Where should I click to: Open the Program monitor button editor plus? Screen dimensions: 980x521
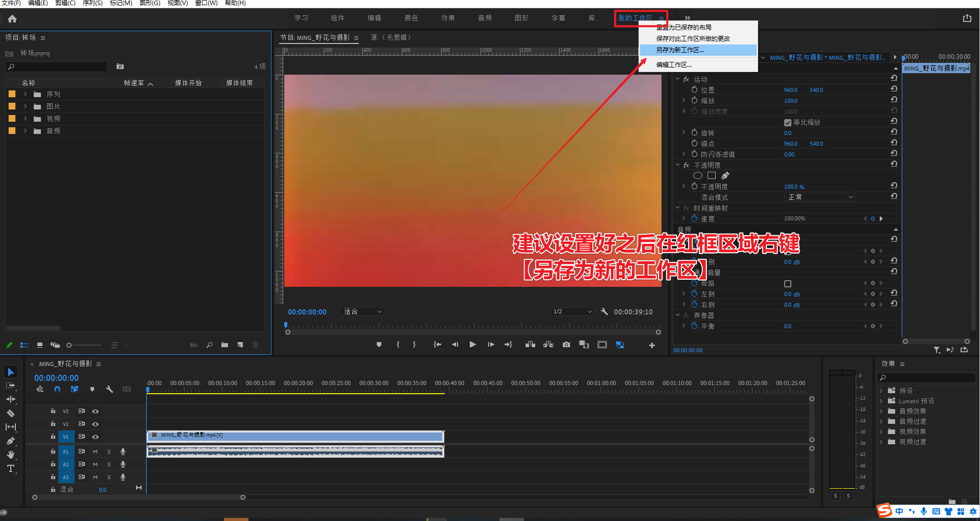(x=652, y=346)
